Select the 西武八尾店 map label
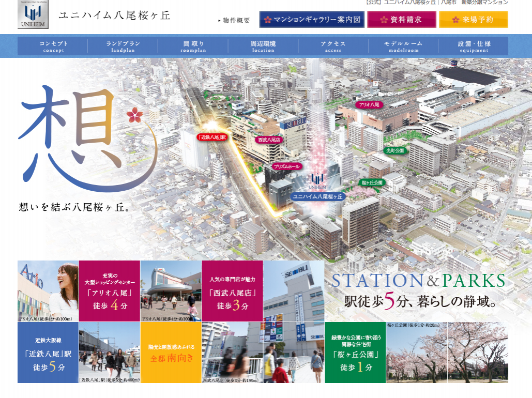532x398 pixels. 269,140
